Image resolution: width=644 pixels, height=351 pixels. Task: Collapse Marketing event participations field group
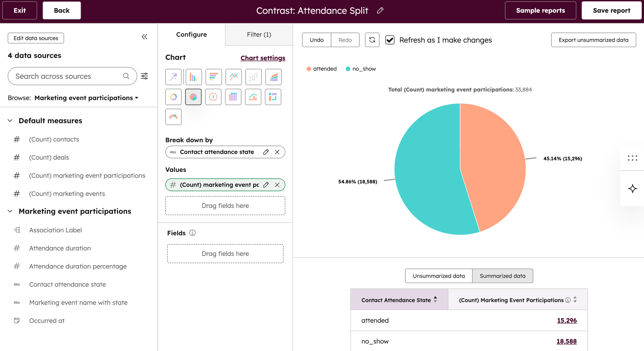tap(10, 211)
